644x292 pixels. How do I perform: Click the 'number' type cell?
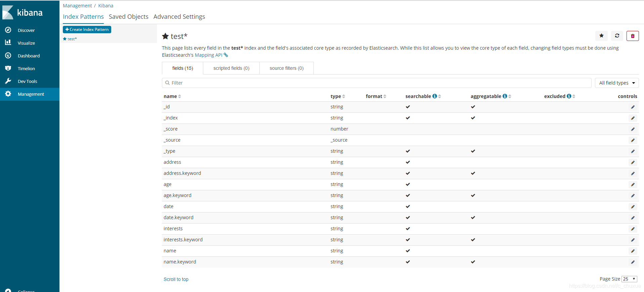[x=339, y=129]
